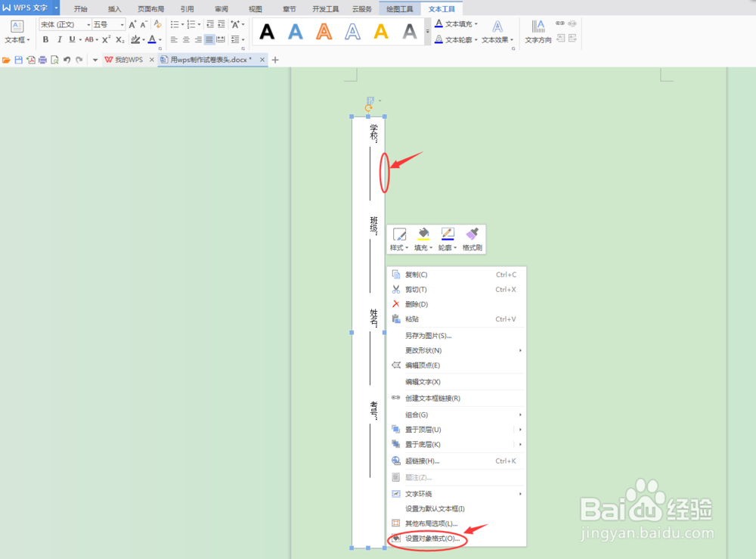This screenshot has width=756, height=559.
Task: Click Export to PDF icon
Action: pyautogui.click(x=31, y=60)
